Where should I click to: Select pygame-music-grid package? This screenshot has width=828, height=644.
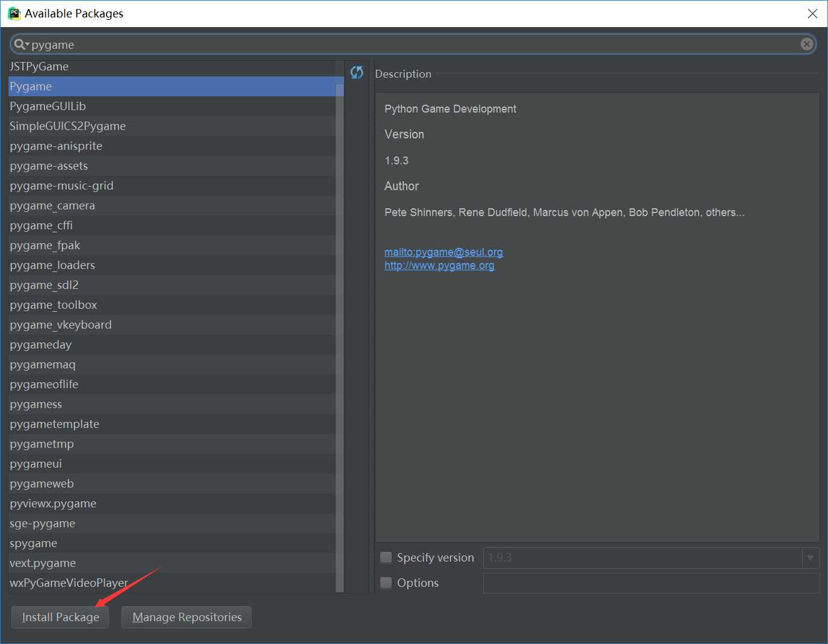click(x=172, y=185)
